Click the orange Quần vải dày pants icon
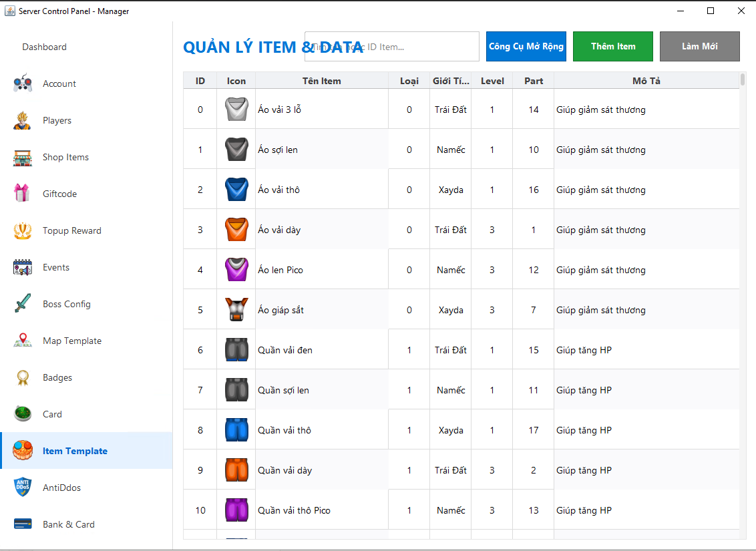Image resolution: width=756 pixels, height=551 pixels. [236, 470]
